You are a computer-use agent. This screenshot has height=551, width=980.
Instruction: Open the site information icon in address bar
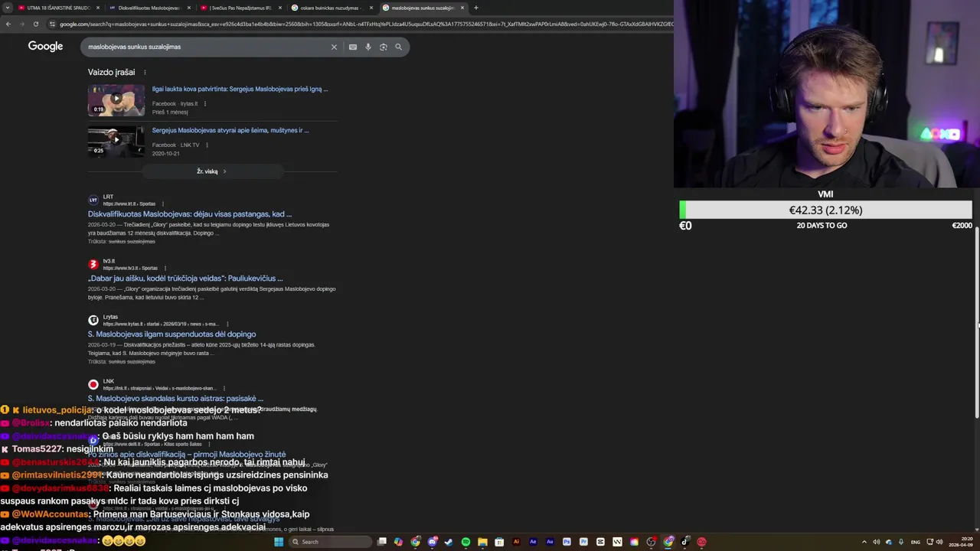pyautogui.click(x=52, y=24)
